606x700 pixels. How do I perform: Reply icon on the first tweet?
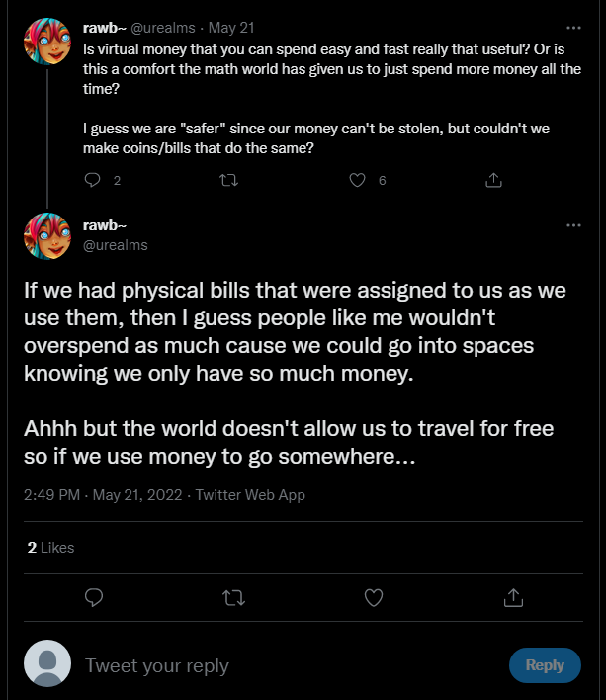pos(92,180)
